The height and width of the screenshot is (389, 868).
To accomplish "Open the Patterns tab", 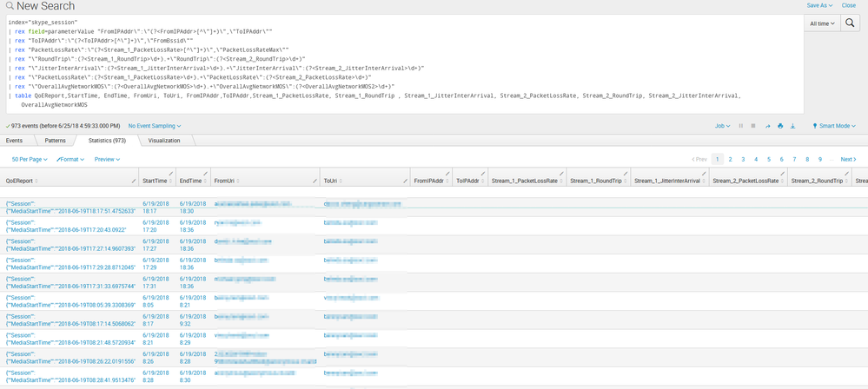I will (x=55, y=140).
